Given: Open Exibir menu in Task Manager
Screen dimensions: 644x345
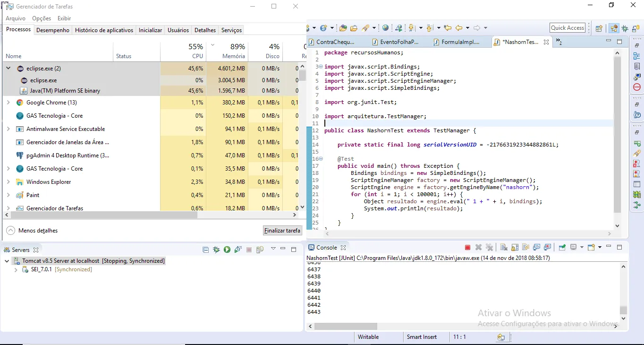Looking at the screenshot, I should coord(64,18).
